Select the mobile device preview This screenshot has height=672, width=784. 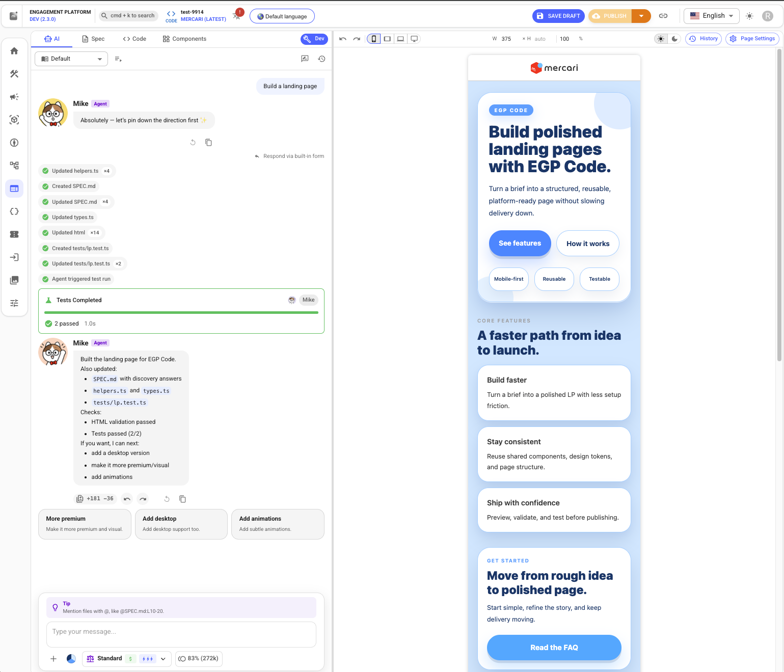click(373, 39)
